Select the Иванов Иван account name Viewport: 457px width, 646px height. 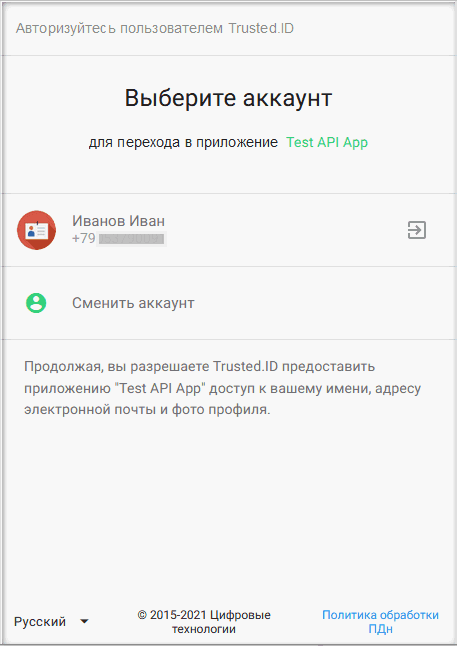(x=119, y=221)
